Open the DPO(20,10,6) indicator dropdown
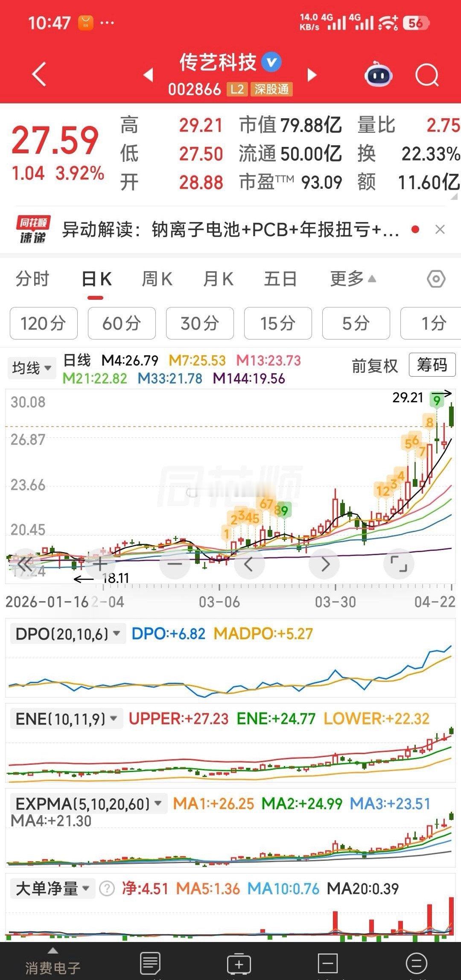 67,634
